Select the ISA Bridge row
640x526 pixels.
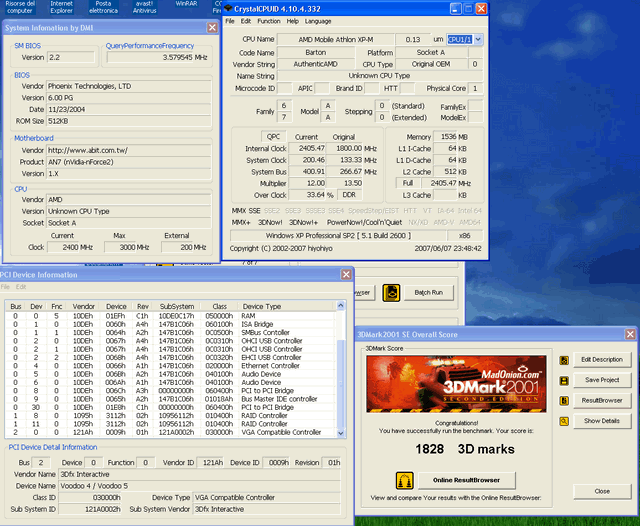(x=171, y=324)
